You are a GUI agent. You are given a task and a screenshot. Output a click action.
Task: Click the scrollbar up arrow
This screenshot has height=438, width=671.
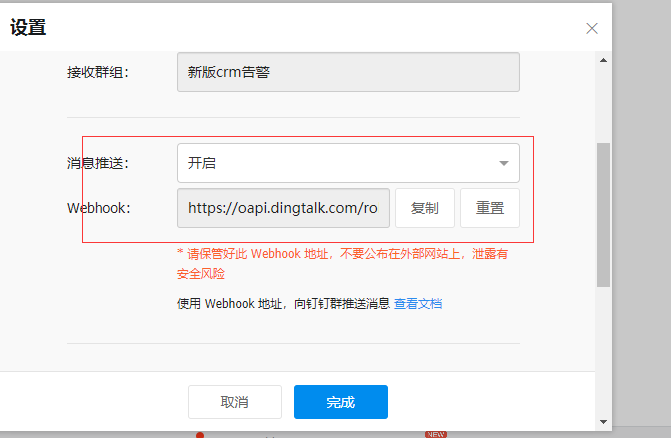603,60
